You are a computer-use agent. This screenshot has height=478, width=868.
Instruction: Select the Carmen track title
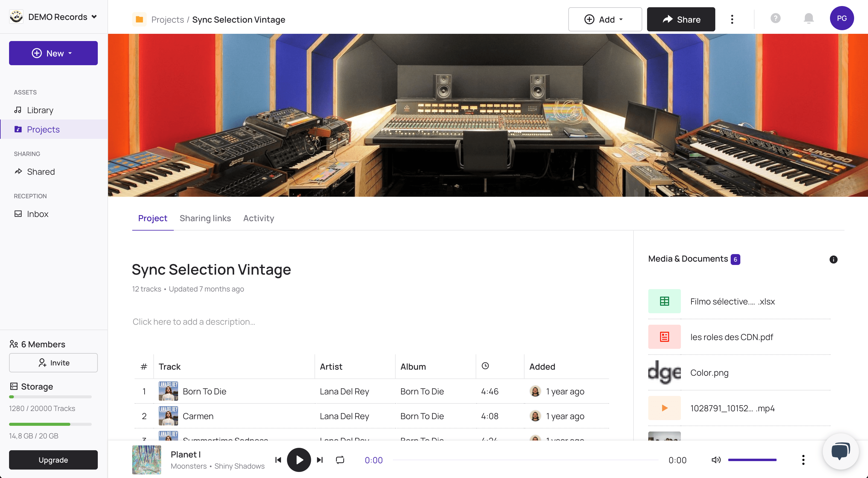(x=198, y=416)
